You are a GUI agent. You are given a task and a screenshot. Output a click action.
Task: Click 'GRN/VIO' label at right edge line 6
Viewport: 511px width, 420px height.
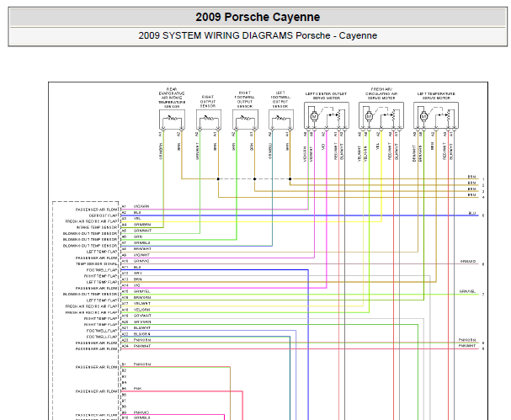pyautogui.click(x=468, y=262)
